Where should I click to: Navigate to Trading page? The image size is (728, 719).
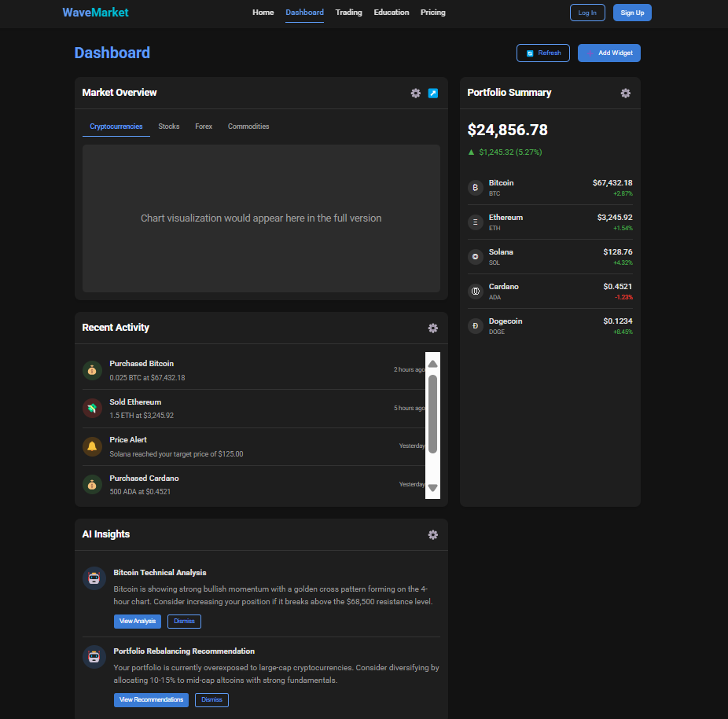click(x=349, y=13)
